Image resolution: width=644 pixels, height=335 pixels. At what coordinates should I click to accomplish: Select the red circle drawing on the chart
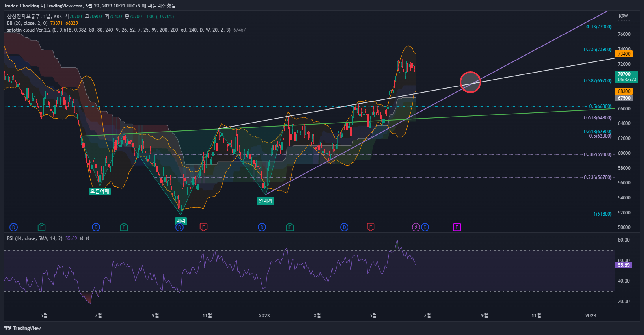[x=470, y=82]
